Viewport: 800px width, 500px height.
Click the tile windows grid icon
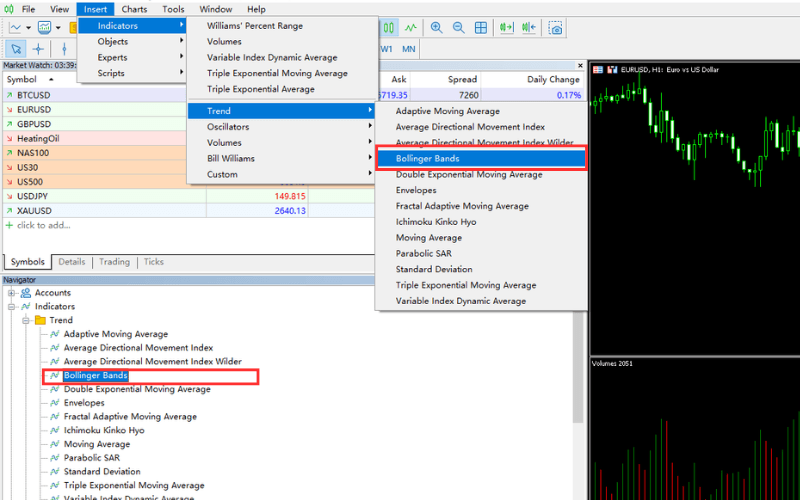481,28
